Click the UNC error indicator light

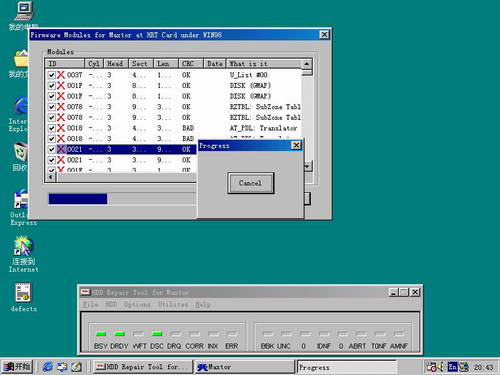click(286, 334)
